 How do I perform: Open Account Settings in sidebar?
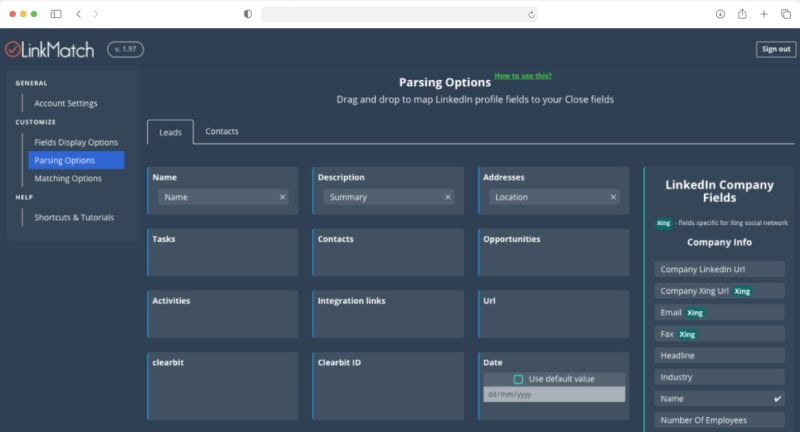[66, 103]
